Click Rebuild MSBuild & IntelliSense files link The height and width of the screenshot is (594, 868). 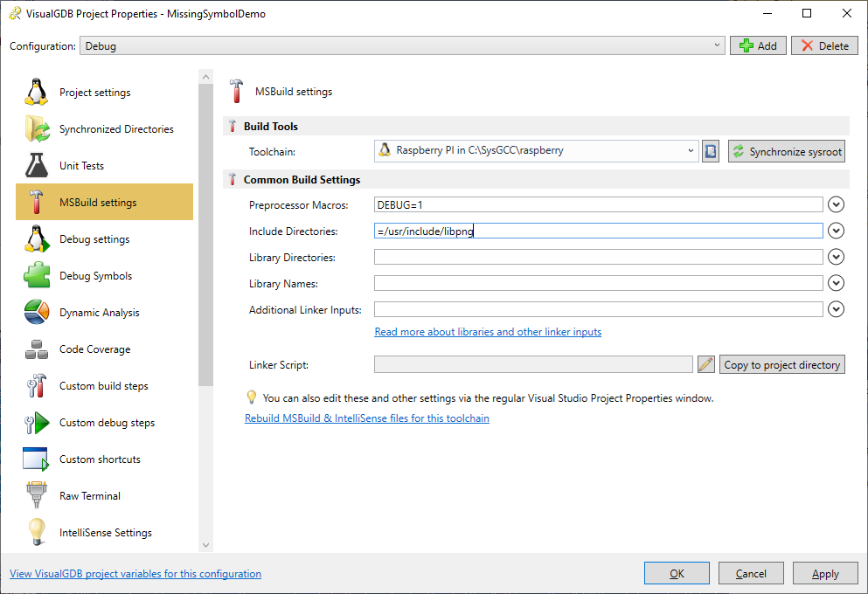tap(367, 418)
